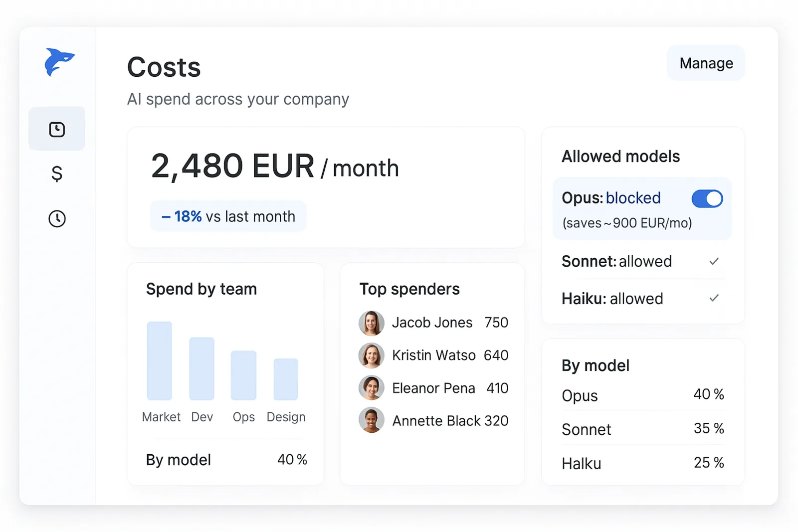Click the Sonnet 35 % percentage
This screenshot has height=532, width=798.
pos(709,428)
